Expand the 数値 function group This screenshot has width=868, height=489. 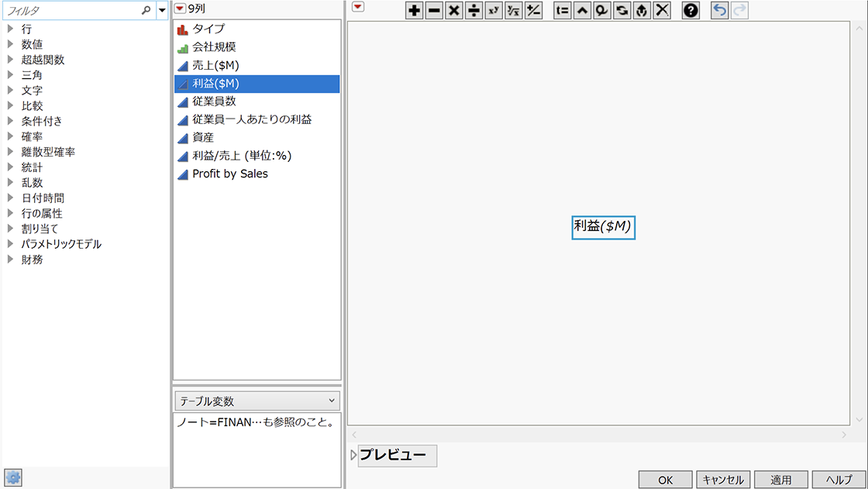10,43
